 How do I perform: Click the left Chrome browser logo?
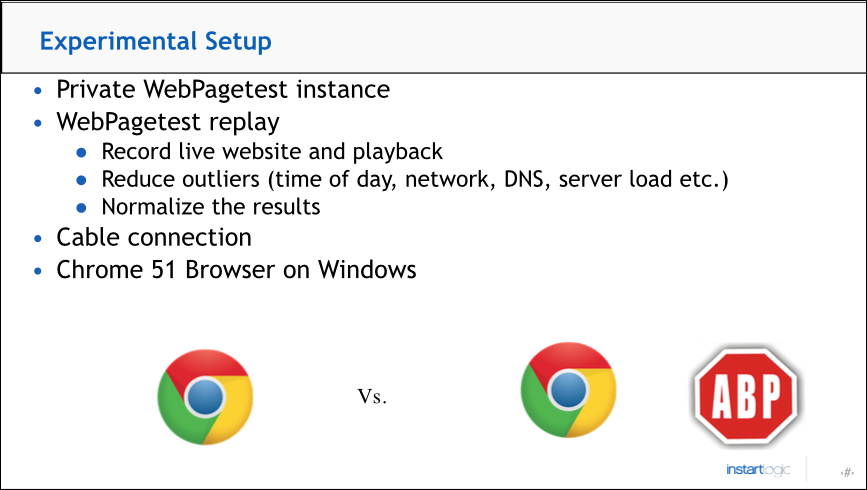(205, 397)
